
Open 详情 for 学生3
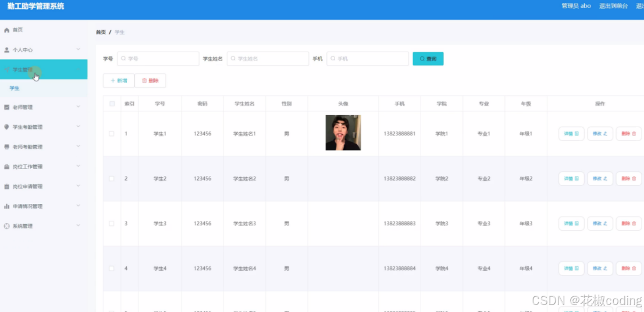(x=571, y=224)
